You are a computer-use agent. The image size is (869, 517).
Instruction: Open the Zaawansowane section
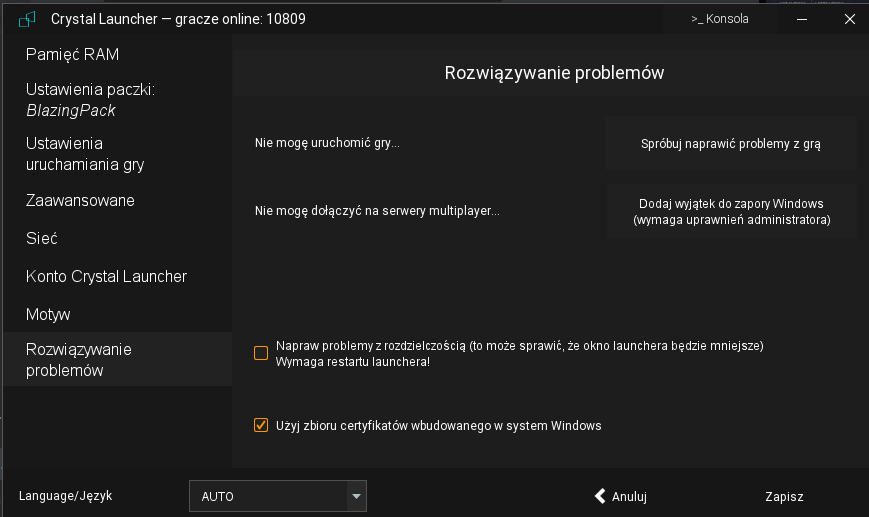pos(80,200)
